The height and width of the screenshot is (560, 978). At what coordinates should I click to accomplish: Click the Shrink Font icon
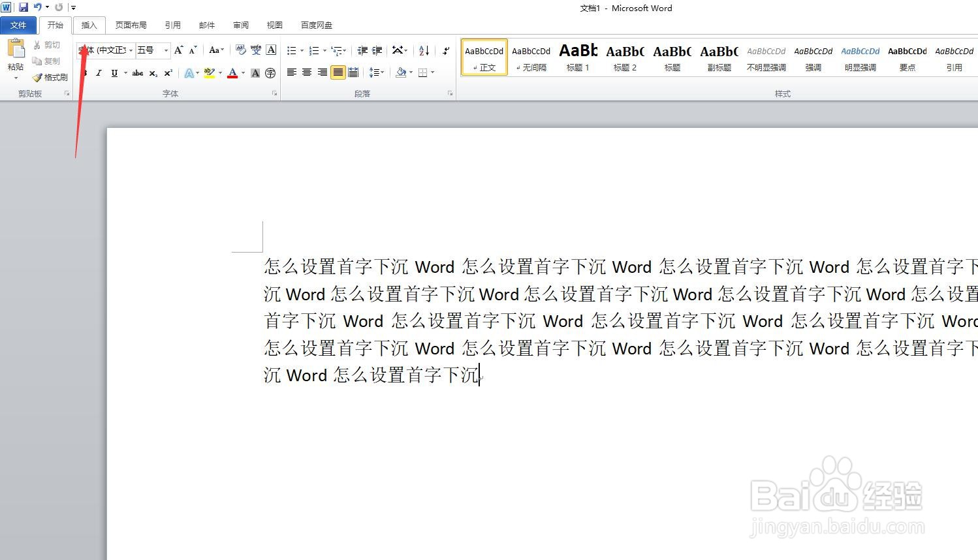click(193, 50)
